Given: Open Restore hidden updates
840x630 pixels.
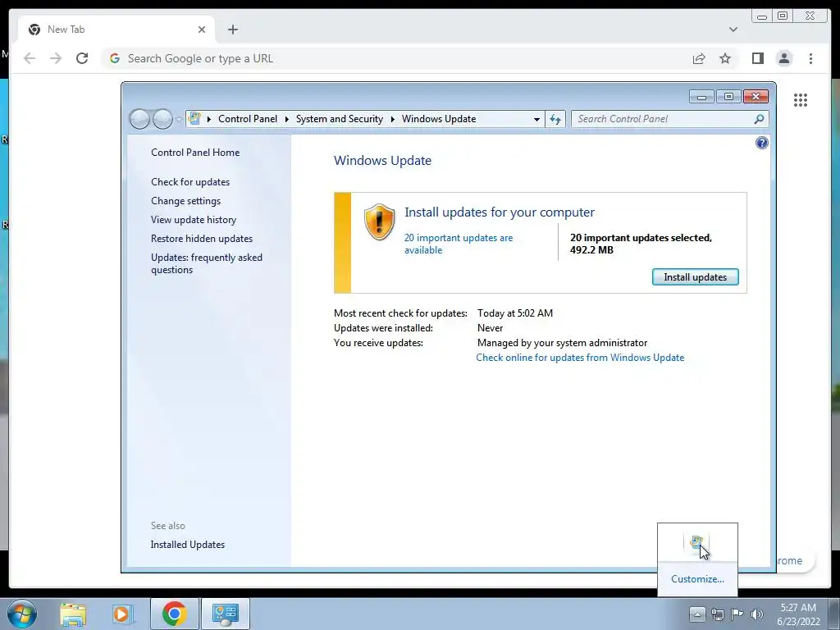Looking at the screenshot, I should 202,239.
